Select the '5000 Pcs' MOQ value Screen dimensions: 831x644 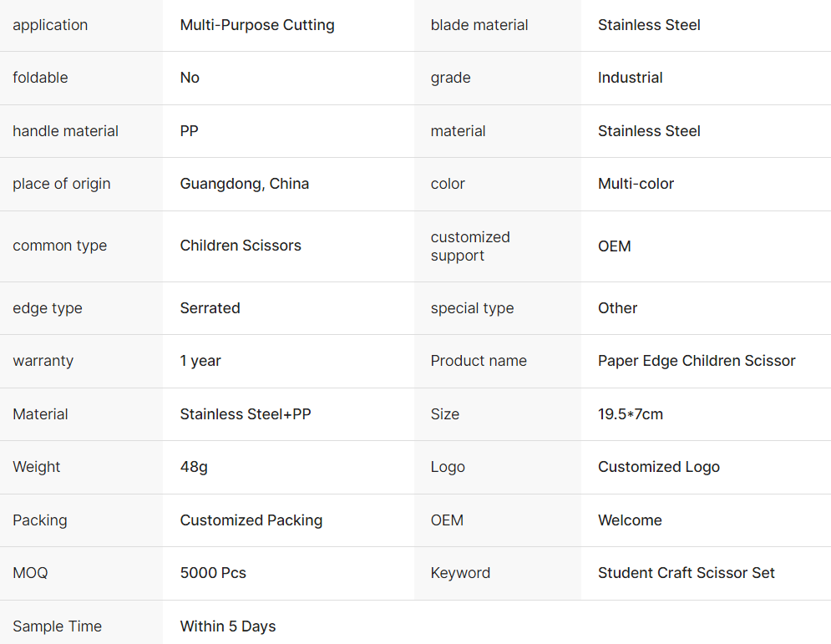(x=213, y=573)
